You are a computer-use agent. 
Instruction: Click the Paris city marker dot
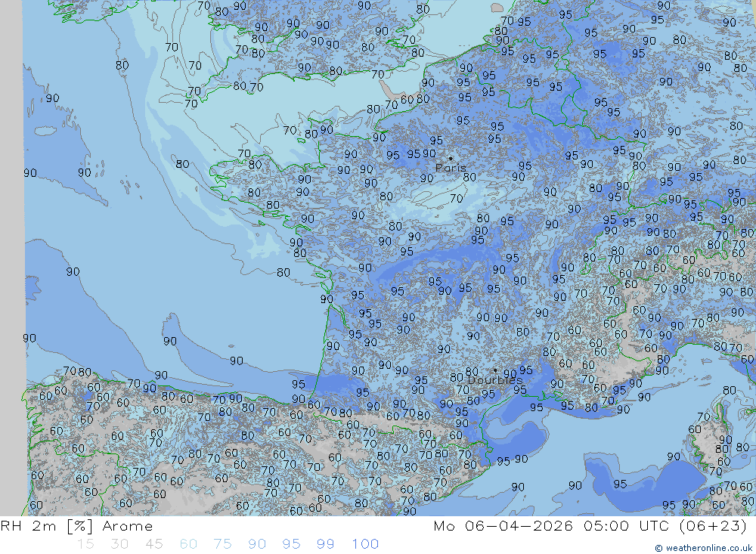click(451, 159)
